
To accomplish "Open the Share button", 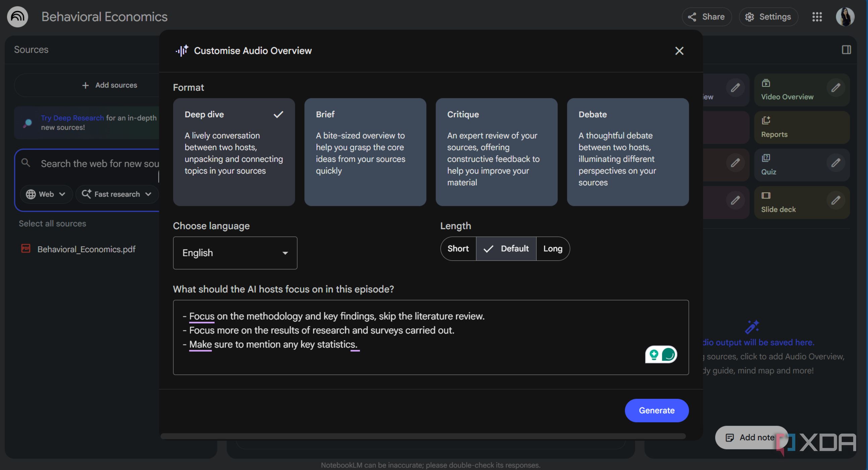I will [707, 16].
